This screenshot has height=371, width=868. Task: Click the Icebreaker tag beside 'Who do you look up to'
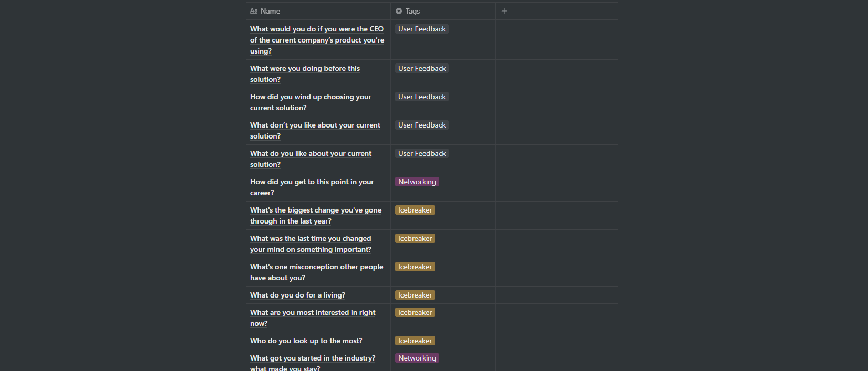pyautogui.click(x=415, y=341)
